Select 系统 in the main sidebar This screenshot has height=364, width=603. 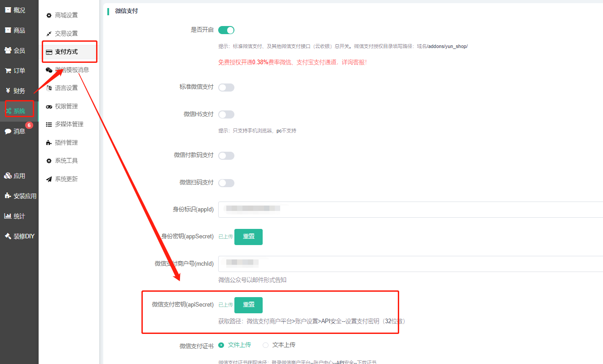click(19, 111)
